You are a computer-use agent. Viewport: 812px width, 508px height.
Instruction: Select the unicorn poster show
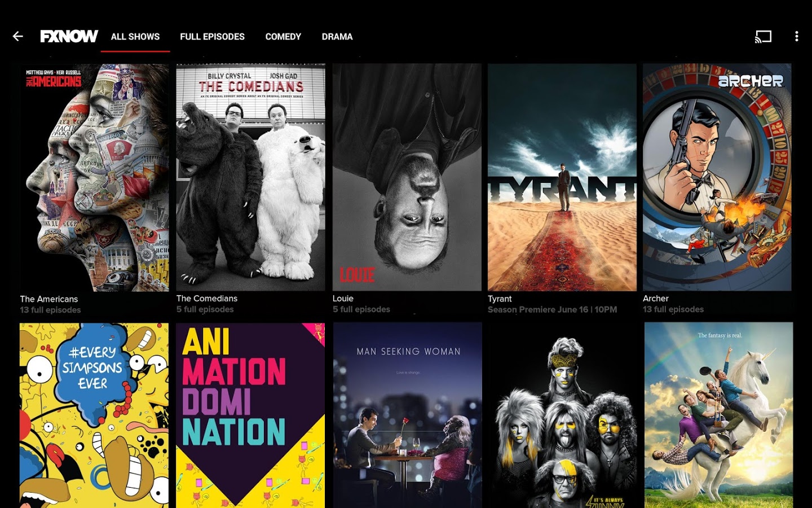(x=718, y=415)
